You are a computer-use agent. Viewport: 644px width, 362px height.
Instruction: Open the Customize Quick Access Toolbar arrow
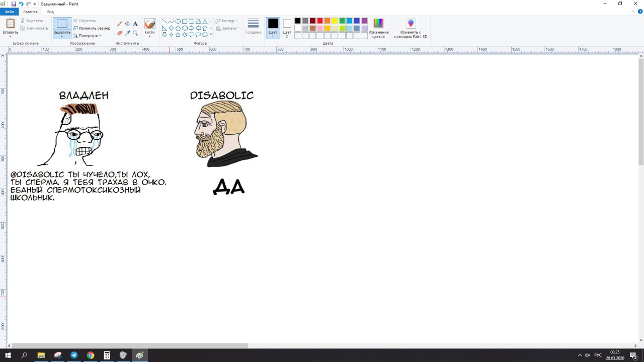coord(35,4)
